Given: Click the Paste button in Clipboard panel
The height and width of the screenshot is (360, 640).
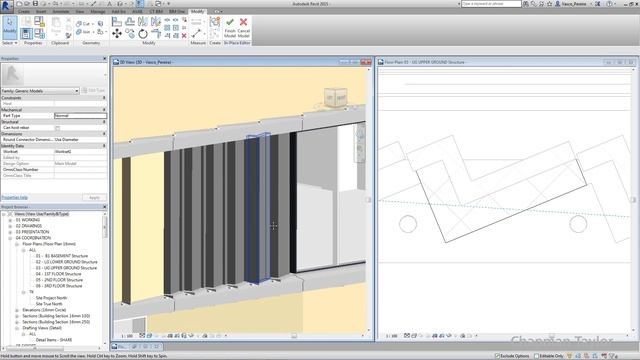Looking at the screenshot, I should coord(56,27).
